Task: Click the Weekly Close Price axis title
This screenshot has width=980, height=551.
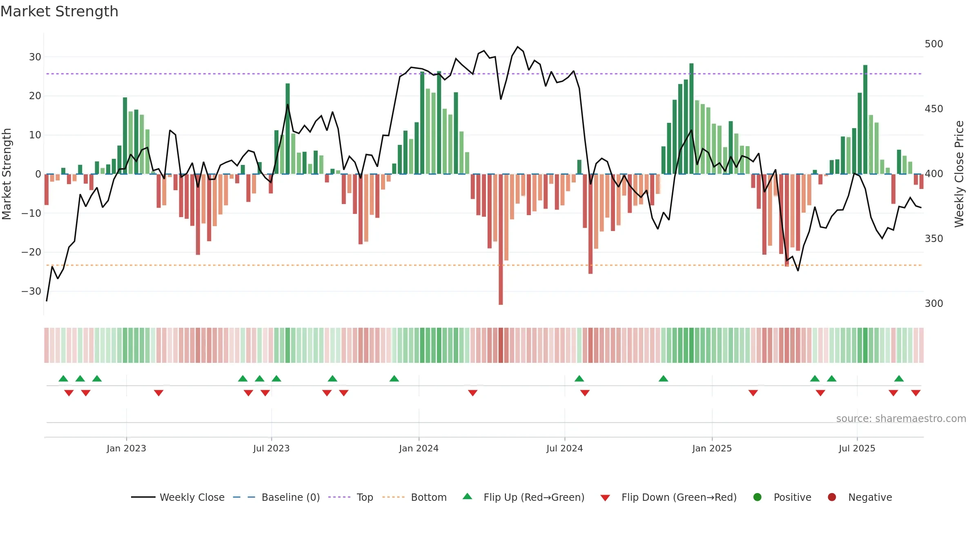Action: [959, 174]
